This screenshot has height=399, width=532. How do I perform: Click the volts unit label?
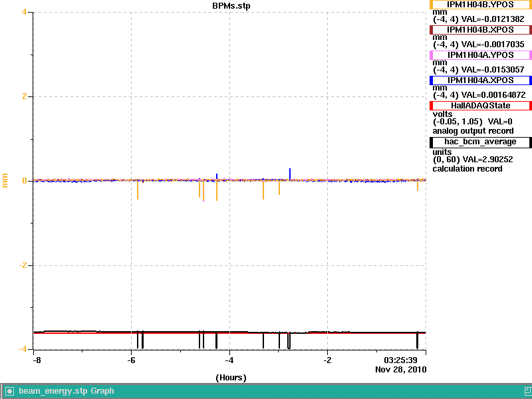[x=442, y=114]
